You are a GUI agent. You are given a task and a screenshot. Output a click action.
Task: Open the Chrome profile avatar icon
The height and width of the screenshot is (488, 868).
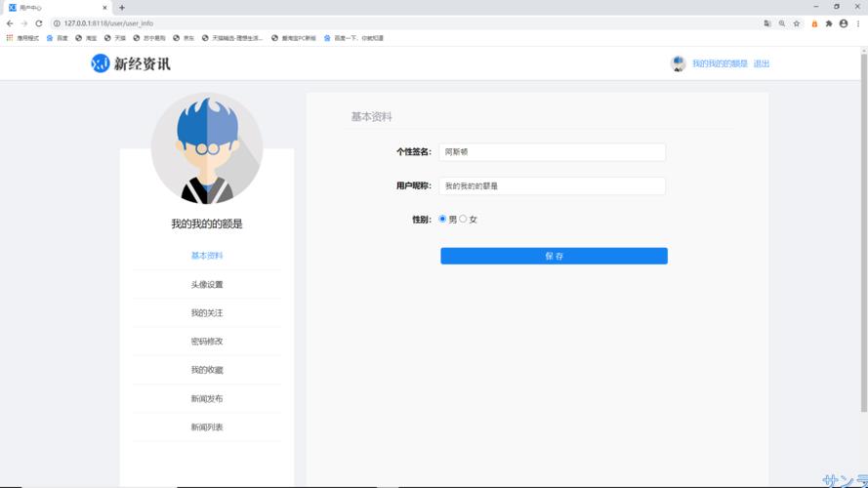click(844, 23)
